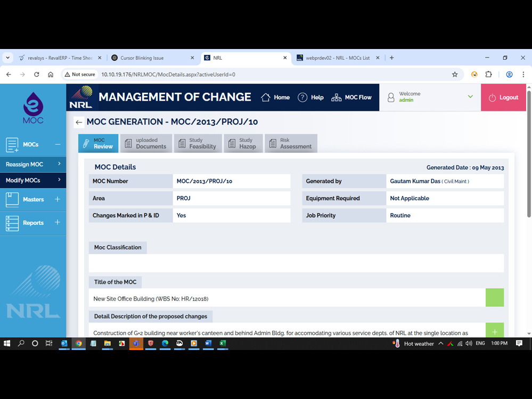This screenshot has height=399, width=532.
Task: Click green square beside MOC title
Action: click(494, 298)
